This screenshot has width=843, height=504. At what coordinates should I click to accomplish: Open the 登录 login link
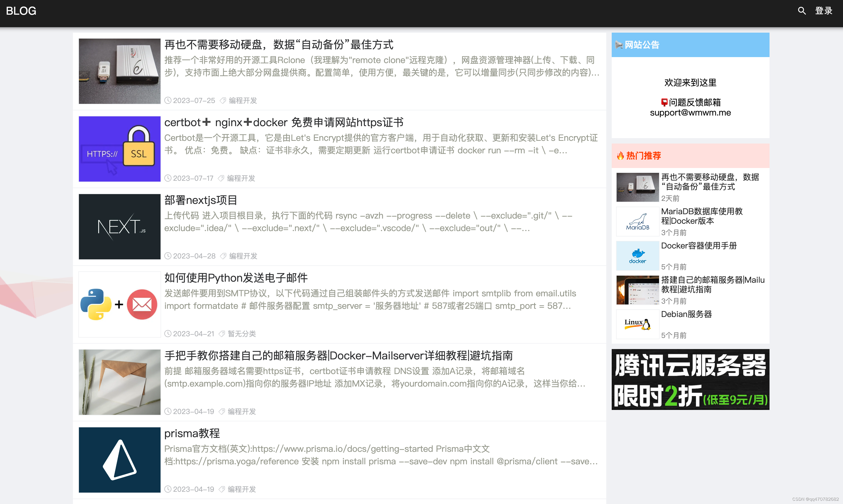(x=824, y=11)
